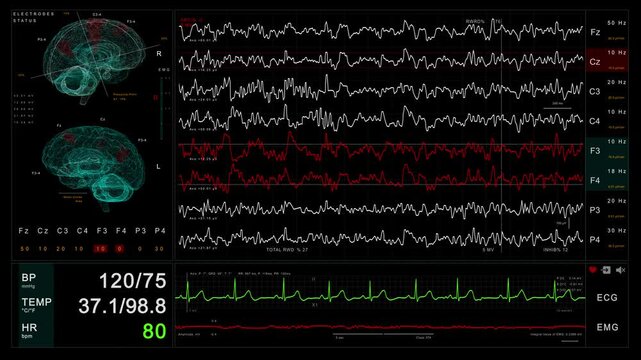641x360 pixels.
Task: Click the Fz electrode status label
Action: tap(24, 231)
